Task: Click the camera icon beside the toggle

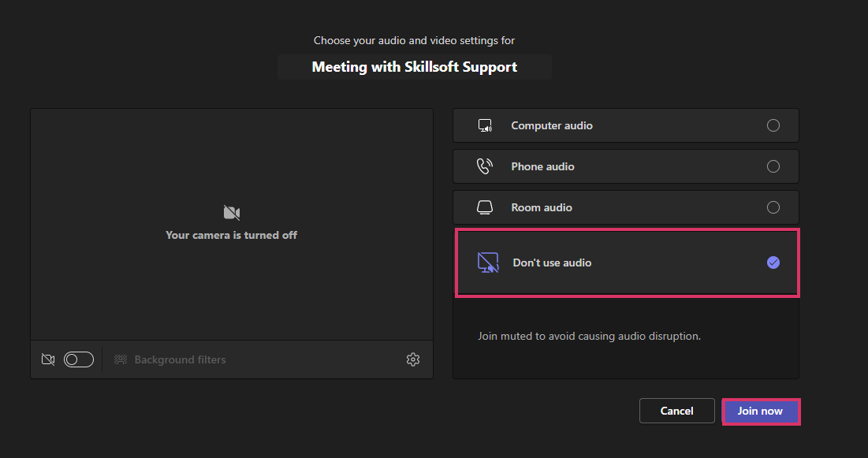Action: [47, 359]
